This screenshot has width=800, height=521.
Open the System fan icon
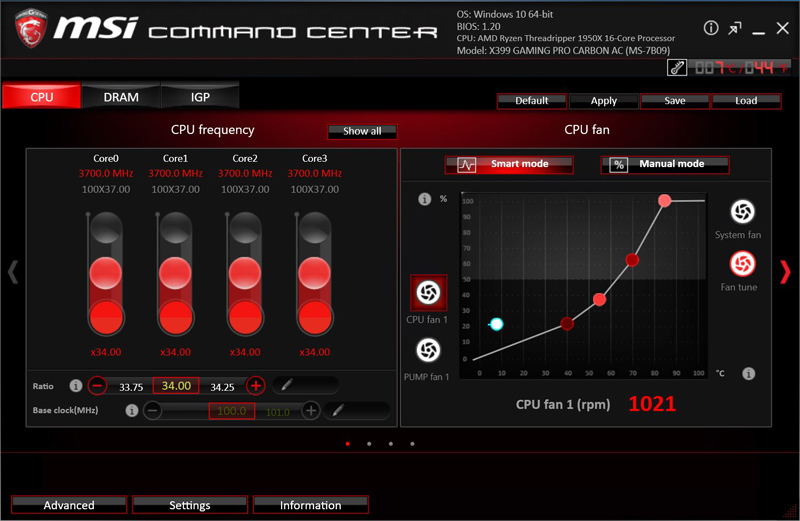742,212
